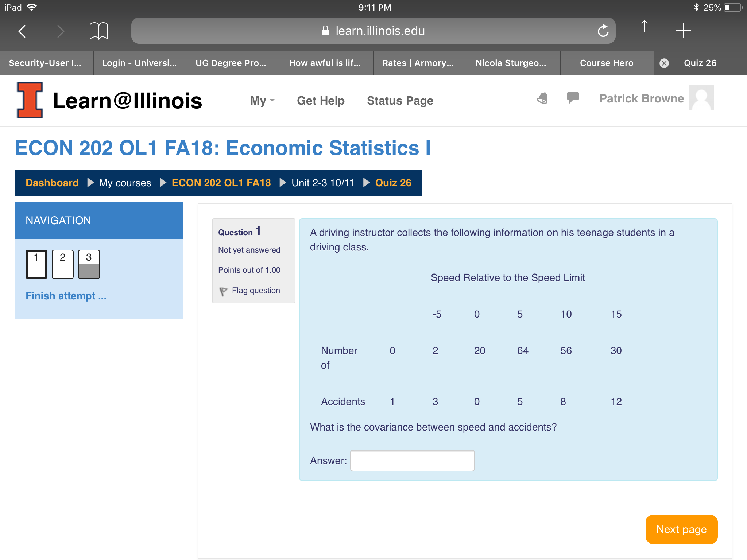Open the messages speech bubble icon
Screen dimensions: 747x560
coord(573,98)
